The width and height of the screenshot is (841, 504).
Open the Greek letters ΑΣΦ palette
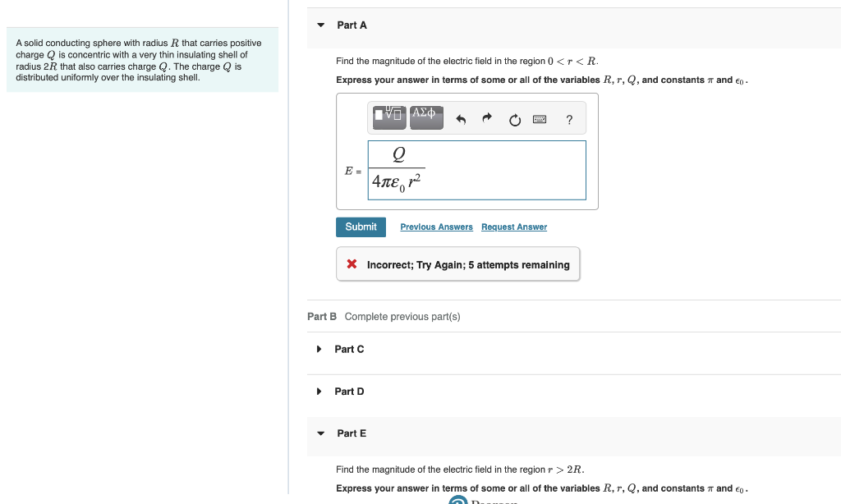click(x=425, y=117)
